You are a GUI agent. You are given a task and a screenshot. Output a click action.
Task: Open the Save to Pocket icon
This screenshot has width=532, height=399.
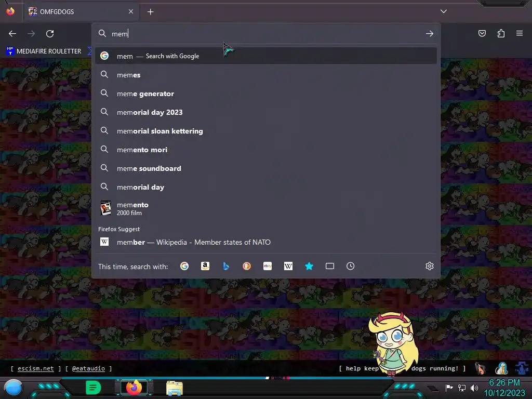(x=482, y=33)
